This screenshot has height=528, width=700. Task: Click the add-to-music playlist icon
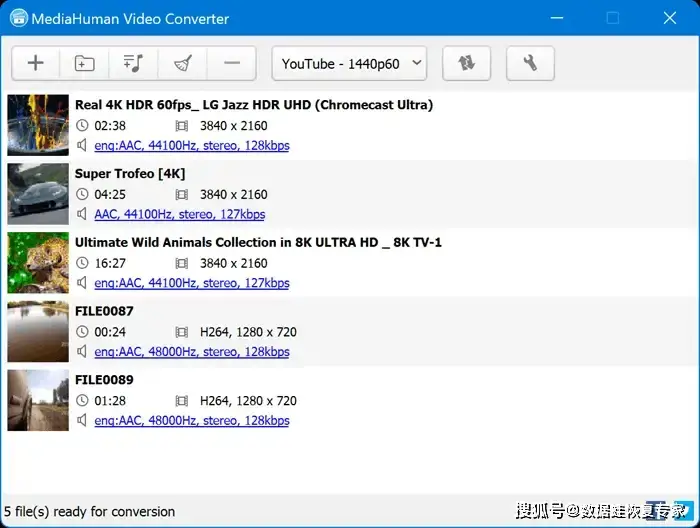[133, 63]
